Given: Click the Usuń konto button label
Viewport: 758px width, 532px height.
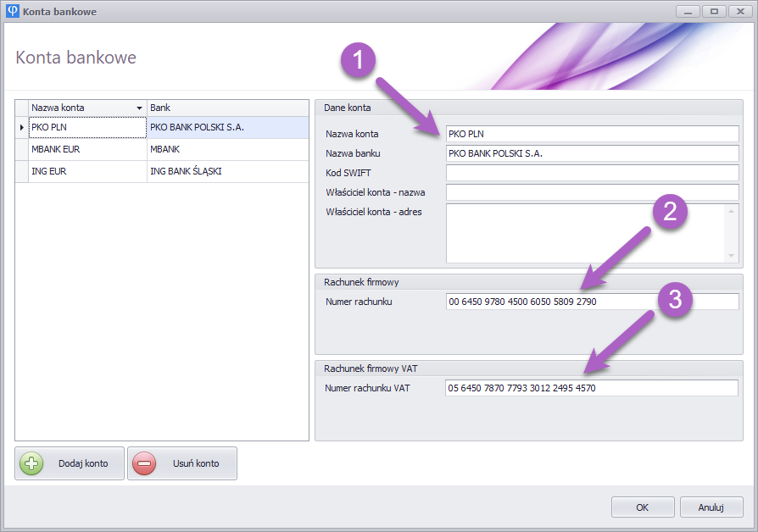Looking at the screenshot, I should 196,463.
